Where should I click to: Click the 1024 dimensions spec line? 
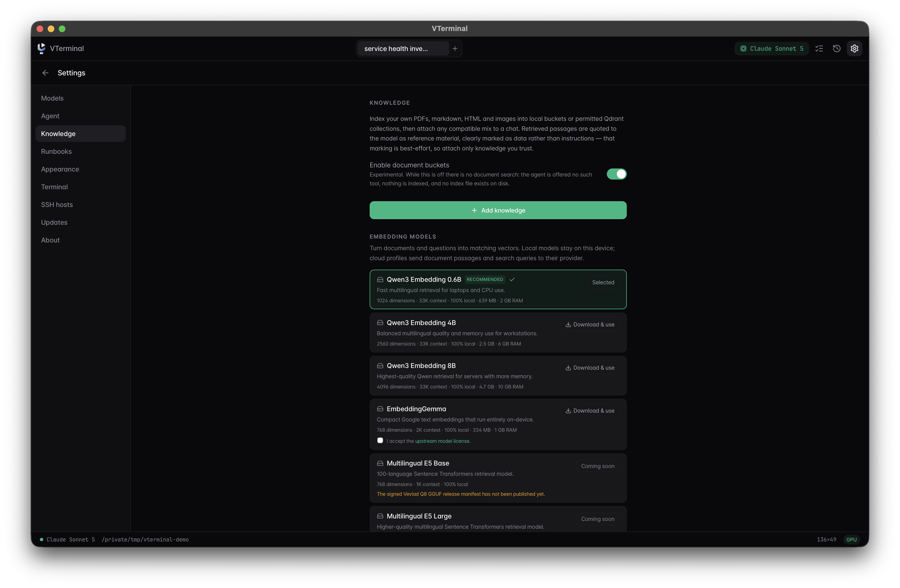click(x=450, y=301)
